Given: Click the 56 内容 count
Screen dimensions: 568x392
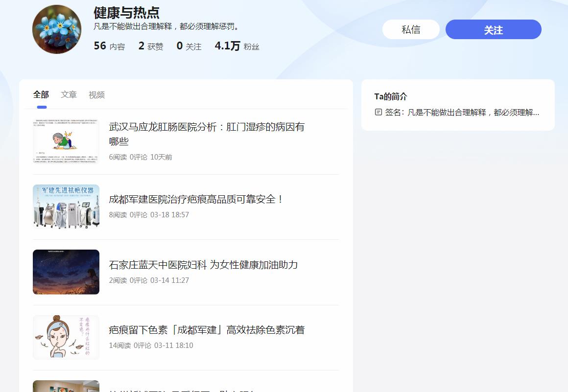Looking at the screenshot, I should (x=109, y=46).
